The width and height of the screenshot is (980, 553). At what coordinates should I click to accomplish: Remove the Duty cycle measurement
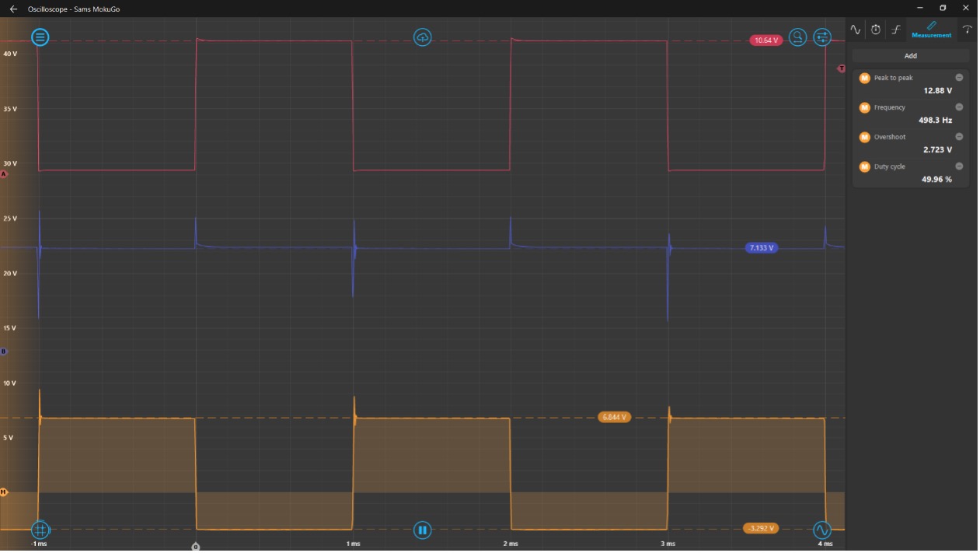point(959,166)
